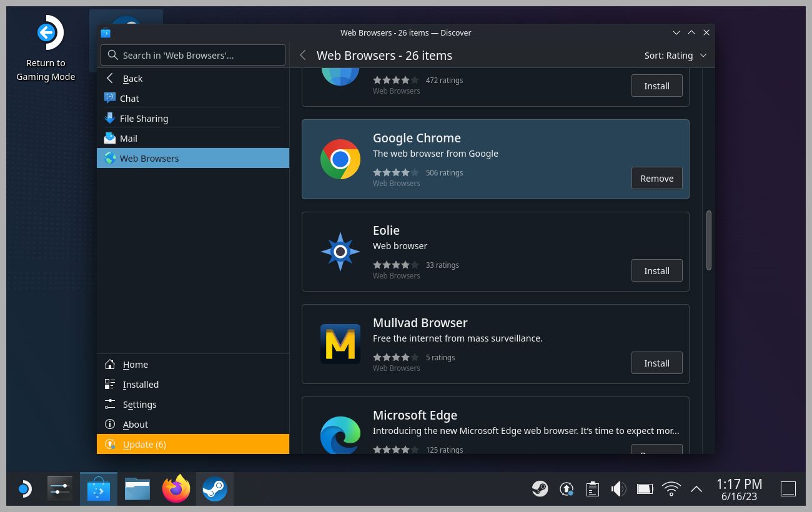Open the Home page
Viewport: 812px width, 512px height.
click(193, 364)
